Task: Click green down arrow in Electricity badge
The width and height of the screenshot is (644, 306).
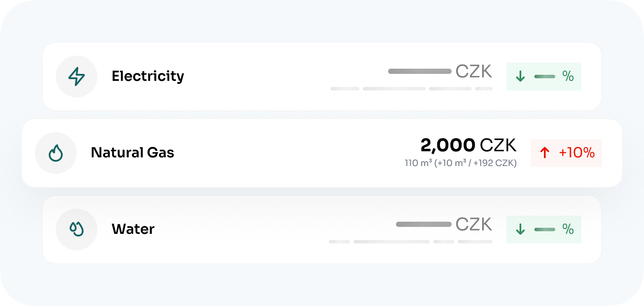Action: coord(520,76)
